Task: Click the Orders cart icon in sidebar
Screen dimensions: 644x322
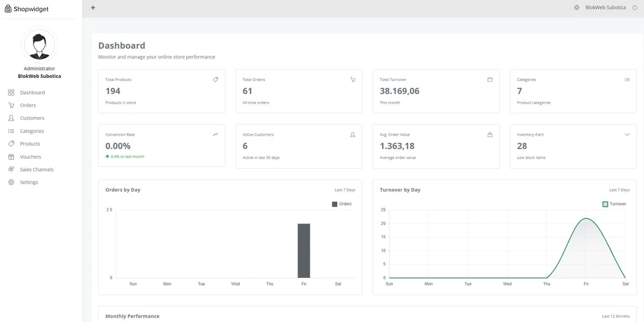Action: (x=11, y=105)
